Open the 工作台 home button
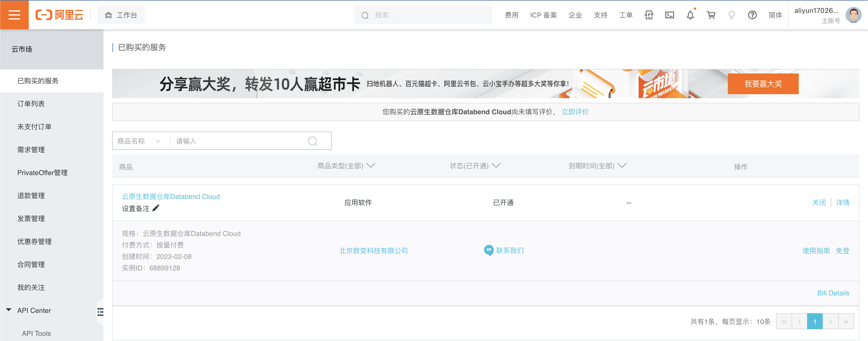 (121, 15)
